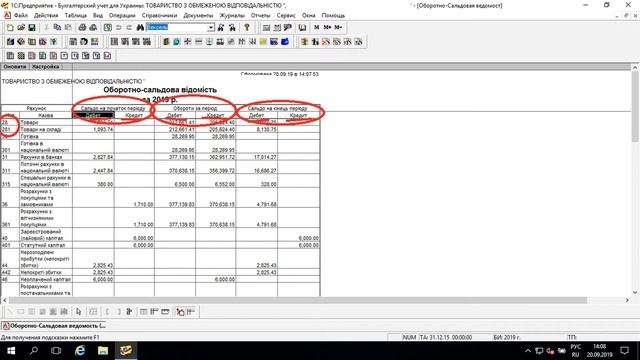Click the M+ memory add button
This screenshot has height=360, width=640.
pos(327,28)
